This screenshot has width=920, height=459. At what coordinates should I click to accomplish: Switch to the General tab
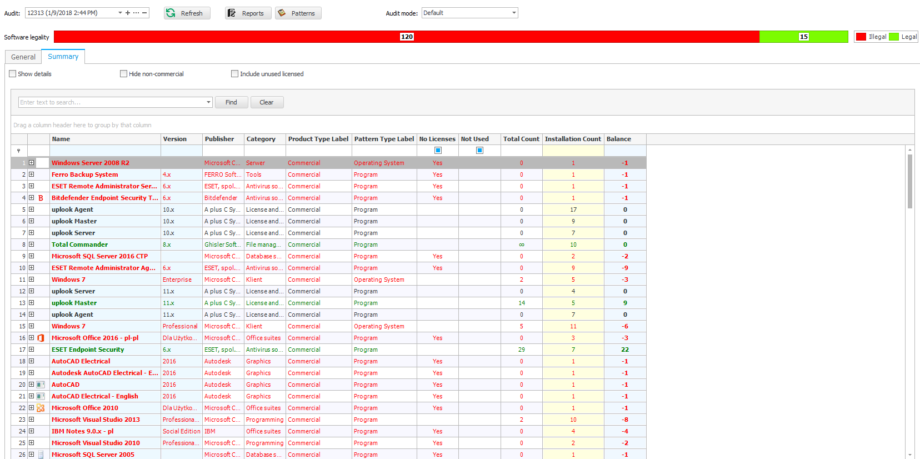23,57
